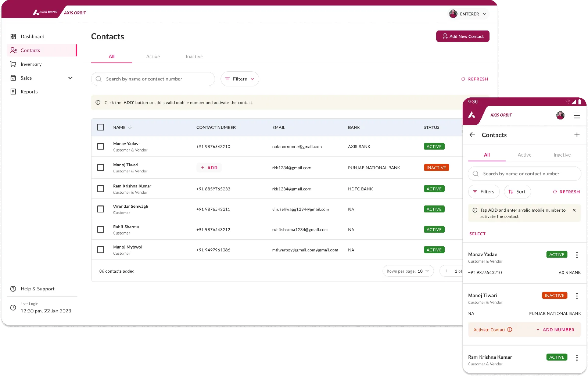Click ADD NUMBER for Manoj Tiwari
The height and width of the screenshot is (376, 588).
click(x=555, y=330)
